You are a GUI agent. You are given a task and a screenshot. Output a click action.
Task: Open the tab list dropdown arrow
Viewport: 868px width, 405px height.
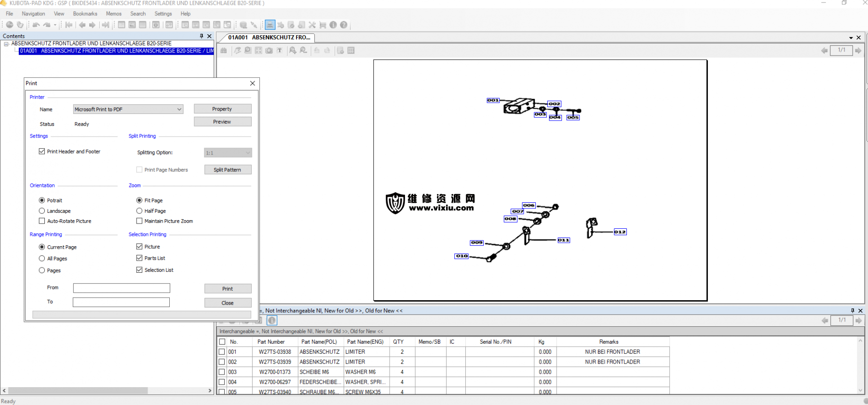[x=851, y=38]
